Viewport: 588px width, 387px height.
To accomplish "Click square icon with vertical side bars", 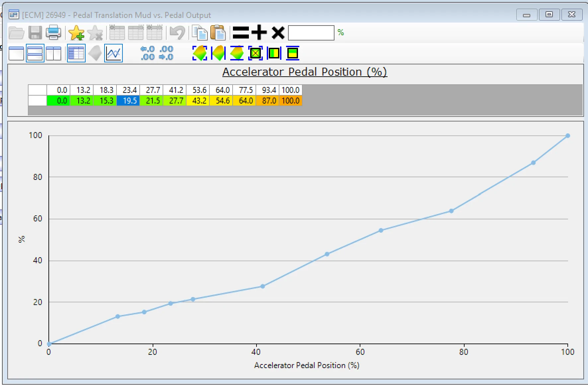I will coord(274,53).
